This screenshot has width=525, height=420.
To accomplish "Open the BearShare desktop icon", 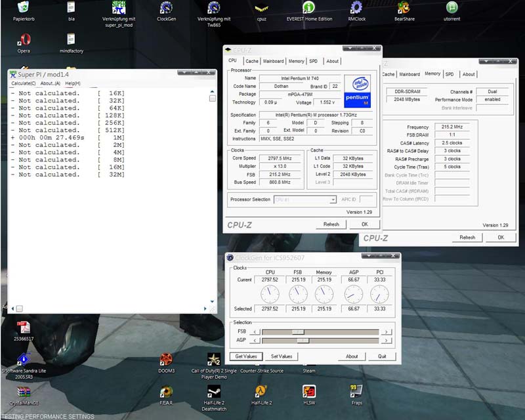I will (x=404, y=7).
